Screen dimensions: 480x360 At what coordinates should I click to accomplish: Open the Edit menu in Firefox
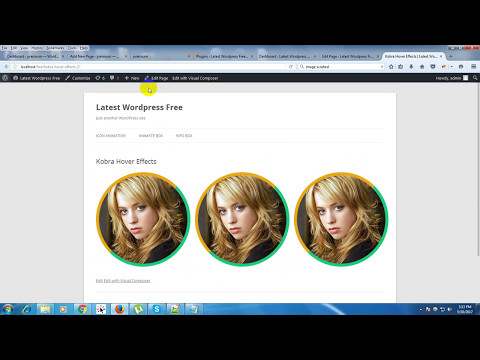14,48
